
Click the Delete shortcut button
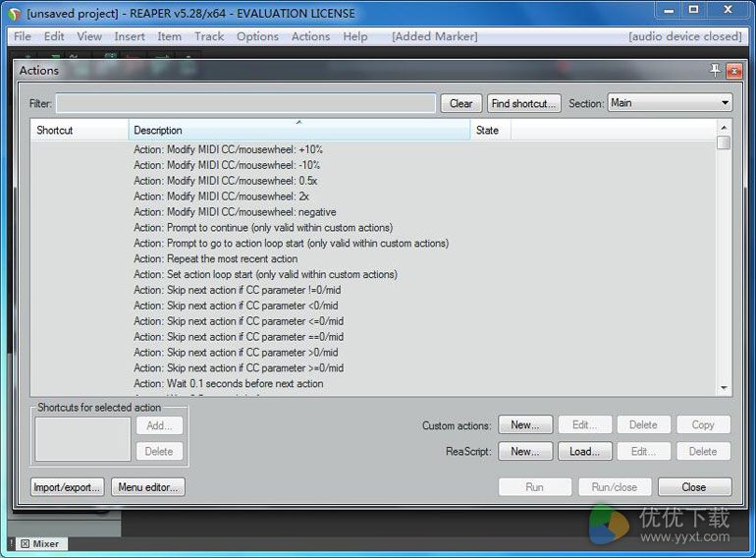[159, 452]
